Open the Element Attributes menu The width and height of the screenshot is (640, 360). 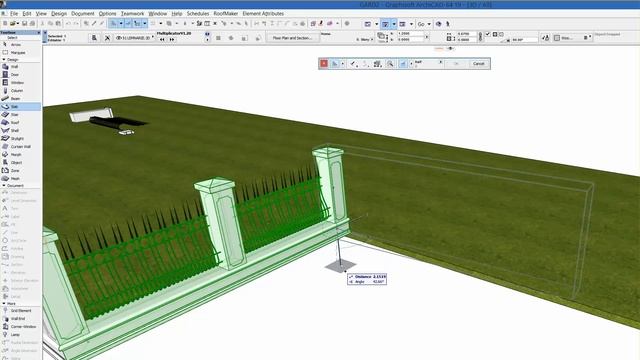point(263,13)
